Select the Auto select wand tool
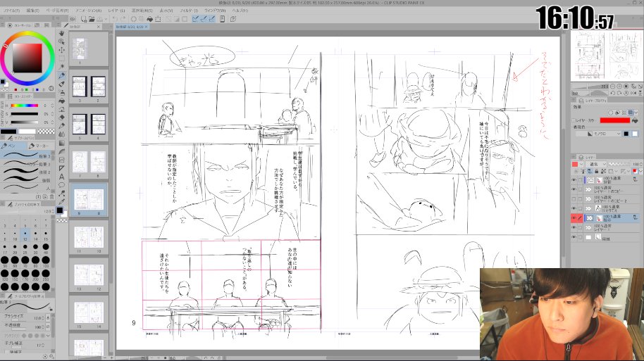644x361 pixels. tap(61, 66)
